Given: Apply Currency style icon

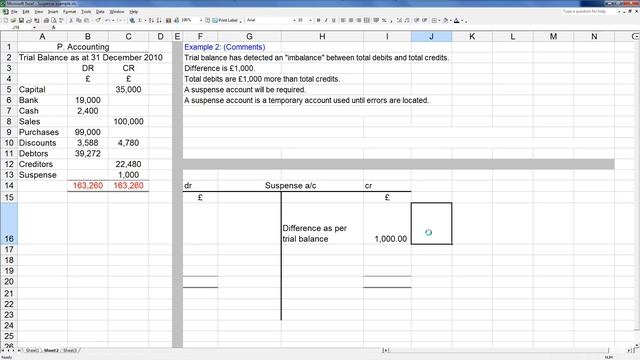Looking at the screenshot, I should click(x=376, y=20).
